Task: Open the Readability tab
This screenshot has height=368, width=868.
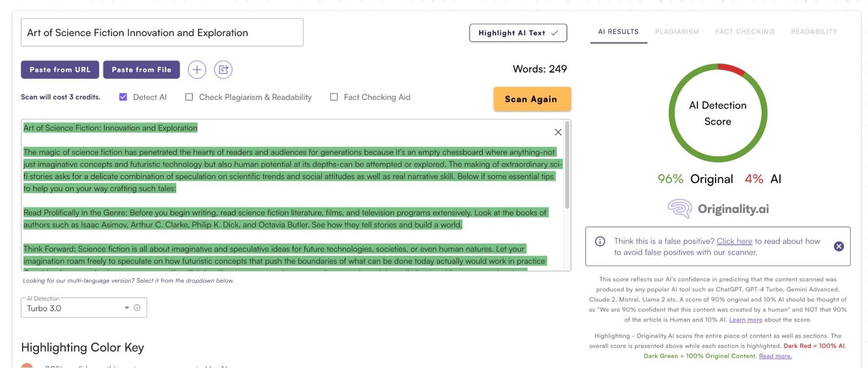Action: (x=813, y=32)
